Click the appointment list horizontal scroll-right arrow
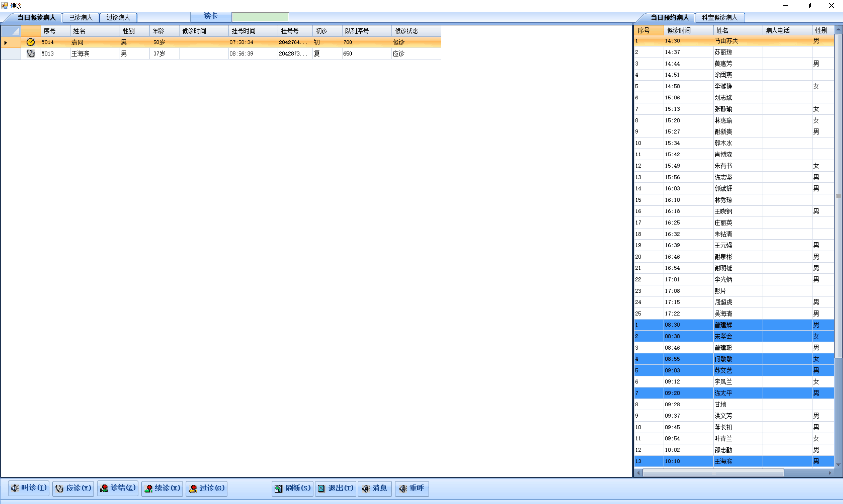 [x=830, y=472]
